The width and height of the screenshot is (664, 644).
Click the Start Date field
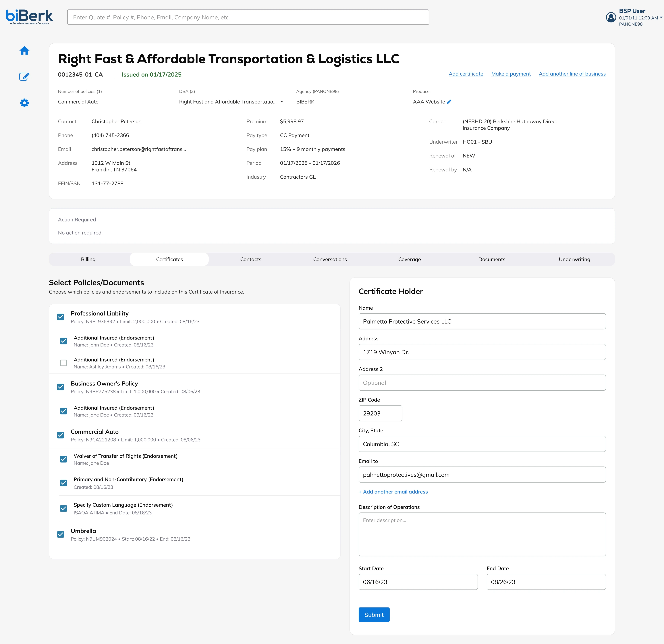(418, 582)
